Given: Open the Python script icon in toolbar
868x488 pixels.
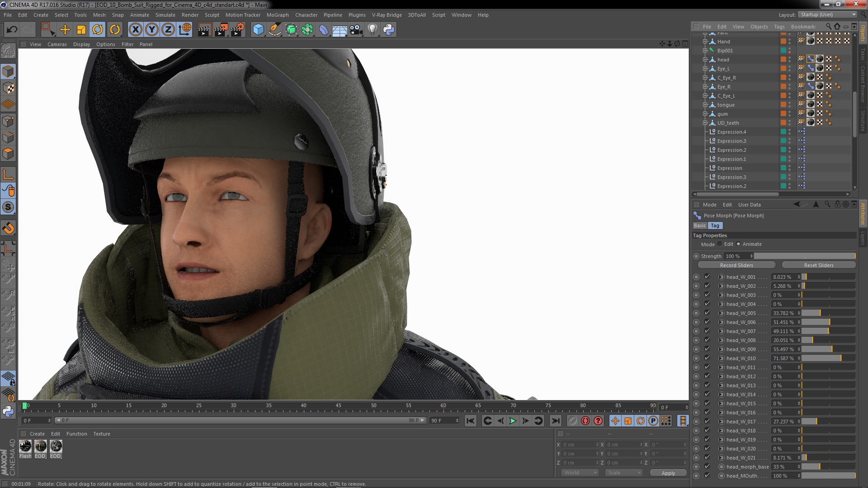Looking at the screenshot, I should (x=389, y=30).
